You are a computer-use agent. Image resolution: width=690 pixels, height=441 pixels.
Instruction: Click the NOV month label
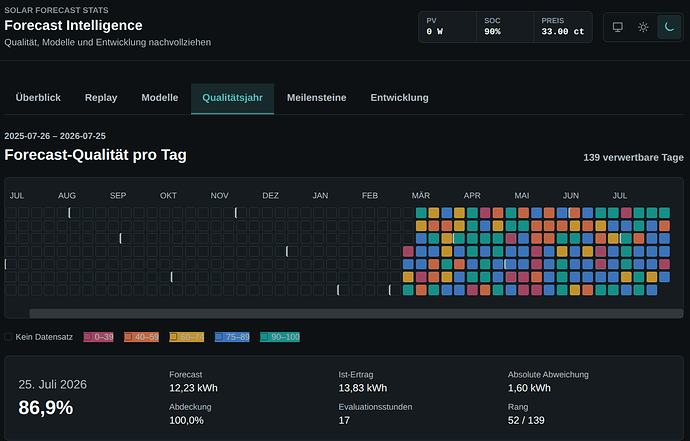pos(219,195)
